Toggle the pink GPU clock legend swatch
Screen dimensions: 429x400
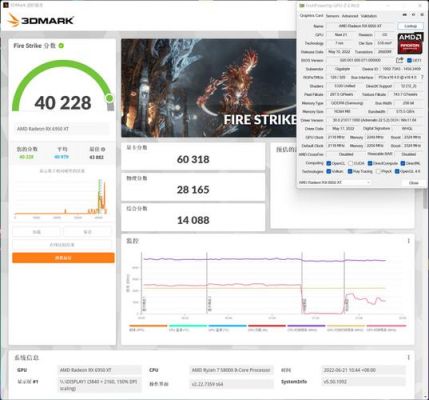pyautogui.click(x=386, y=326)
